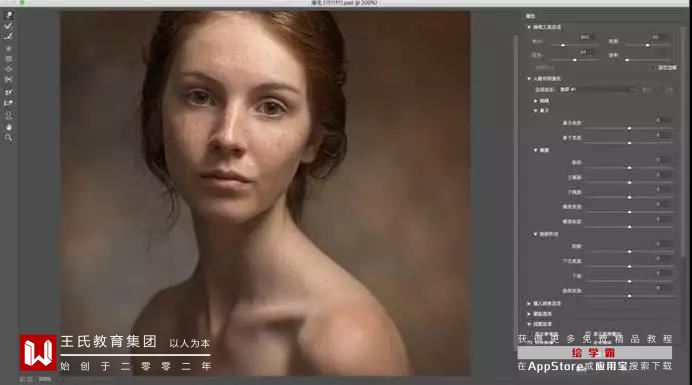Click the Upper Lip slider
This screenshot has height=385, width=692.
(629, 182)
